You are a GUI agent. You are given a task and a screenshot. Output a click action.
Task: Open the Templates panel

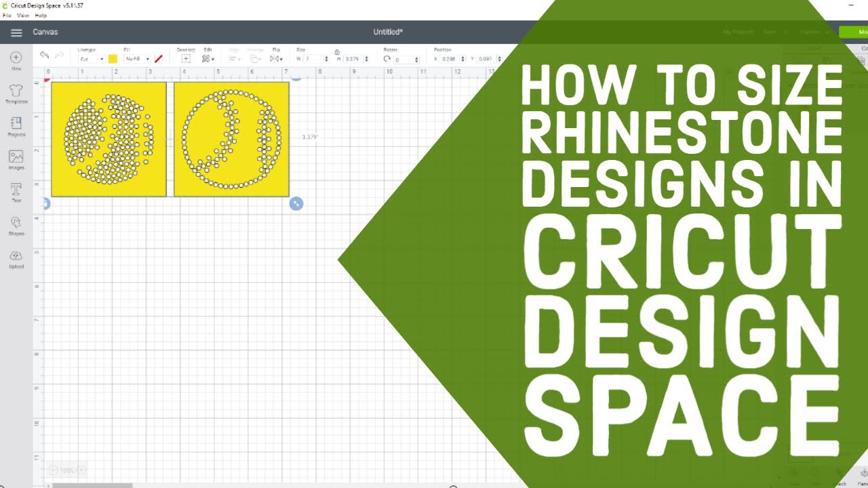16,94
